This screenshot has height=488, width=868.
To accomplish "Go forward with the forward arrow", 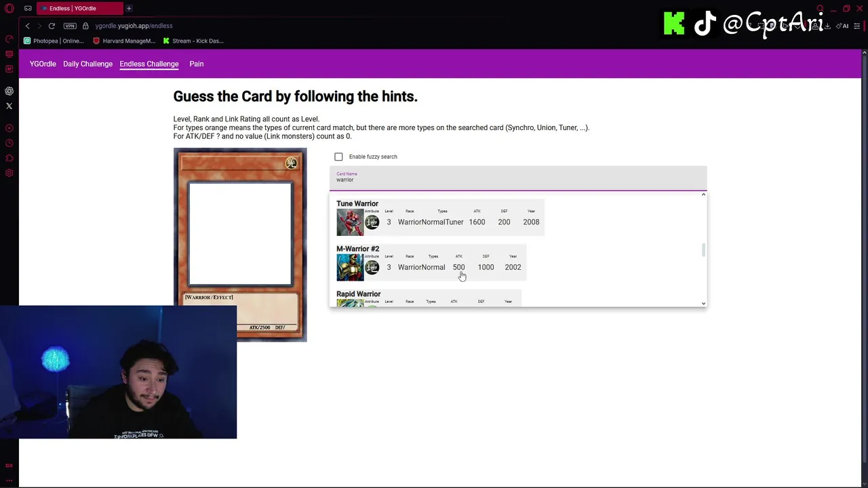I will click(39, 26).
